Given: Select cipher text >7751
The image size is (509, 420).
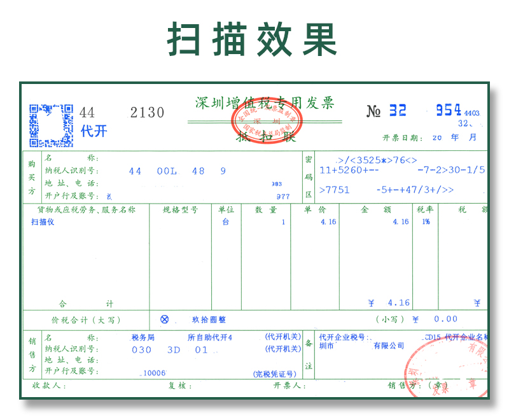Looking at the screenshot, I should [335, 190].
